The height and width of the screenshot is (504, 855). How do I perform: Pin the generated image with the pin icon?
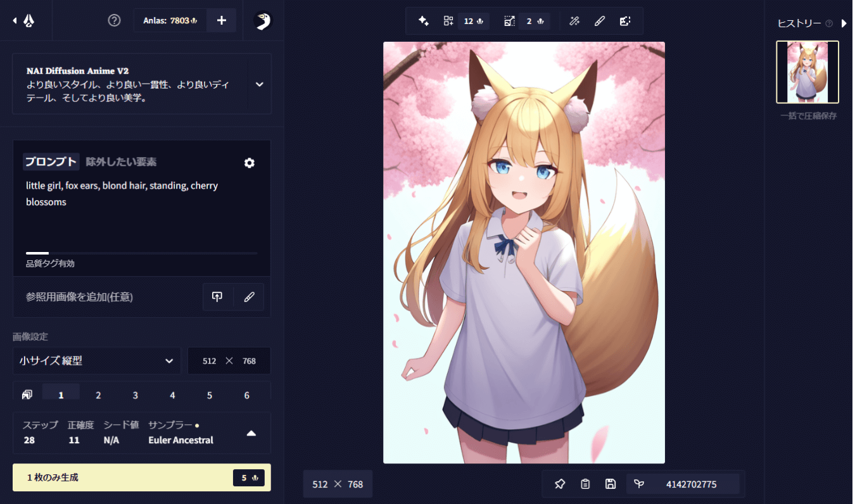pos(560,484)
